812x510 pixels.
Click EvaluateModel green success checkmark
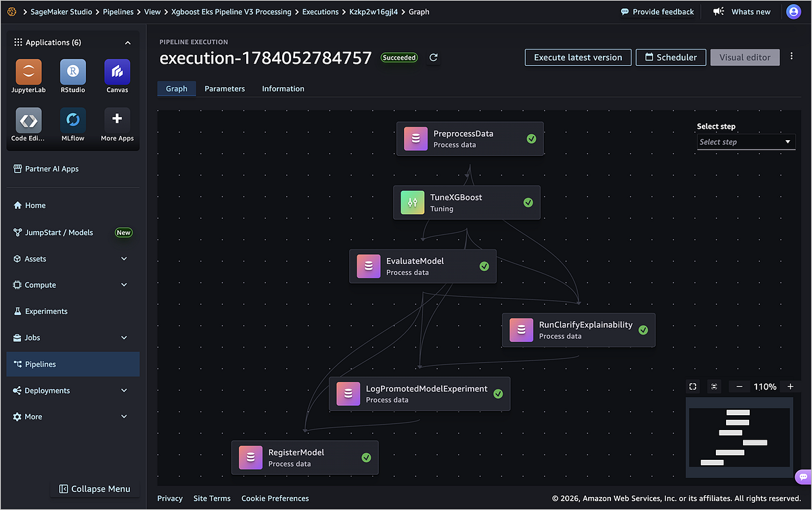click(484, 266)
